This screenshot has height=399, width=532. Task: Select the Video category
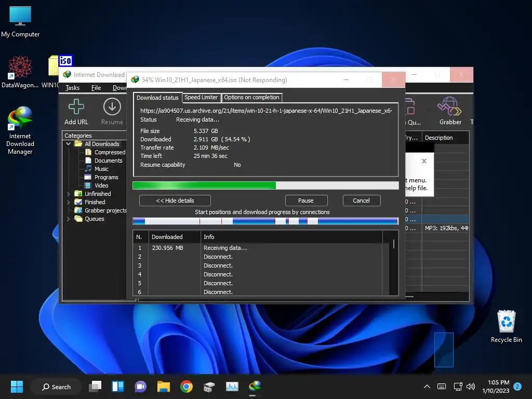[x=96, y=185]
